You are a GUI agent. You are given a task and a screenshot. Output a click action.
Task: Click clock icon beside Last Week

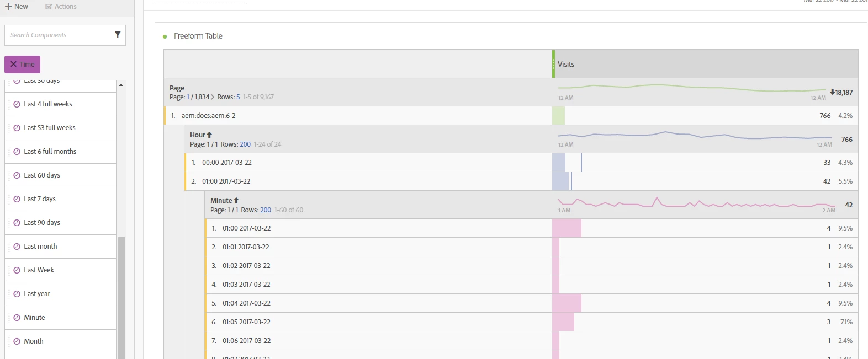[17, 270]
